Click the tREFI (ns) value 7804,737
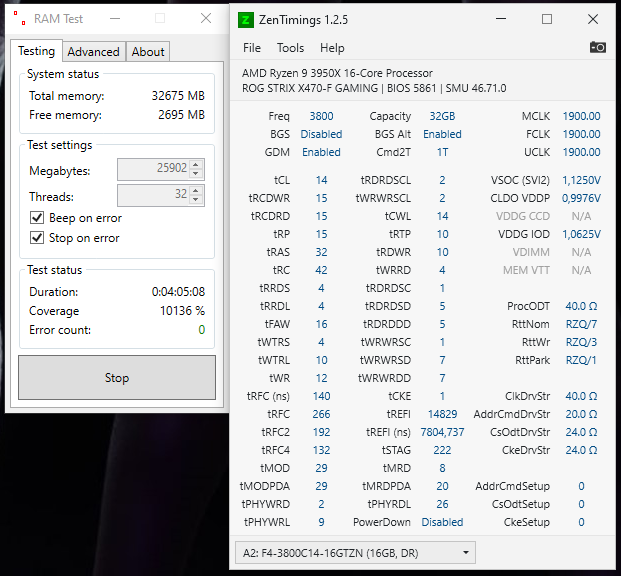This screenshot has width=621, height=576. [x=442, y=432]
